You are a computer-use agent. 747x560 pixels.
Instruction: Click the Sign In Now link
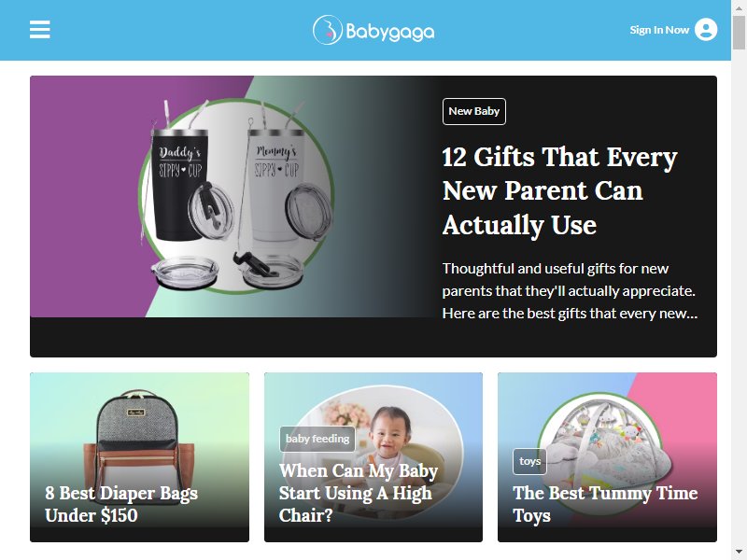point(659,30)
